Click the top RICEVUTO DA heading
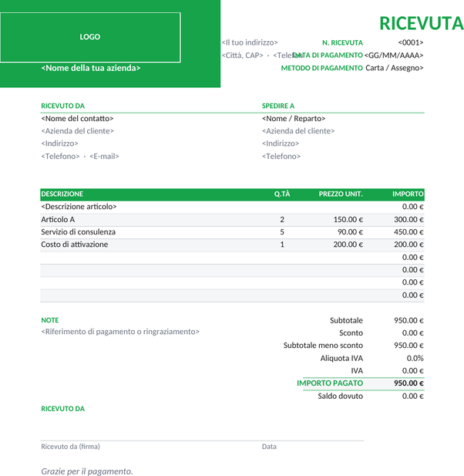 coord(62,106)
